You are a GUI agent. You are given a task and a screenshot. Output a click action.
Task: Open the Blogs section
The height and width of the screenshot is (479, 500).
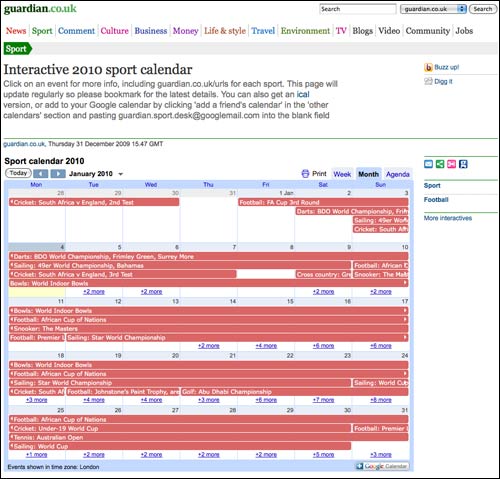point(362,31)
